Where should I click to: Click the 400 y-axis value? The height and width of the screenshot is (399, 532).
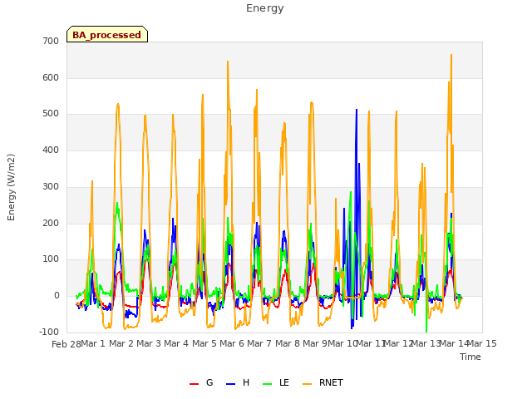pos(51,150)
